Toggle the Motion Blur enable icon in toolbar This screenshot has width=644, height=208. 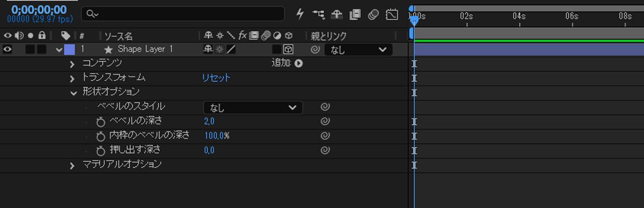(374, 14)
